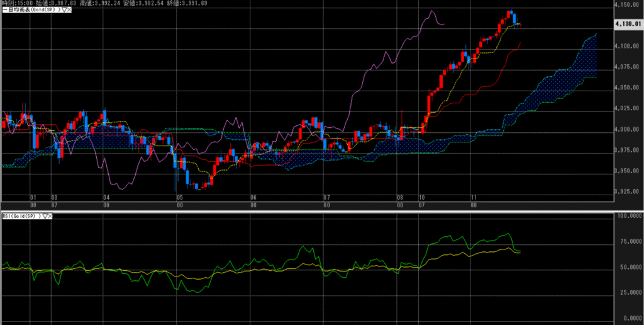This screenshot has height=325, width=644.
Task: Click the 3,925.00 price axis label
Action: (627, 191)
